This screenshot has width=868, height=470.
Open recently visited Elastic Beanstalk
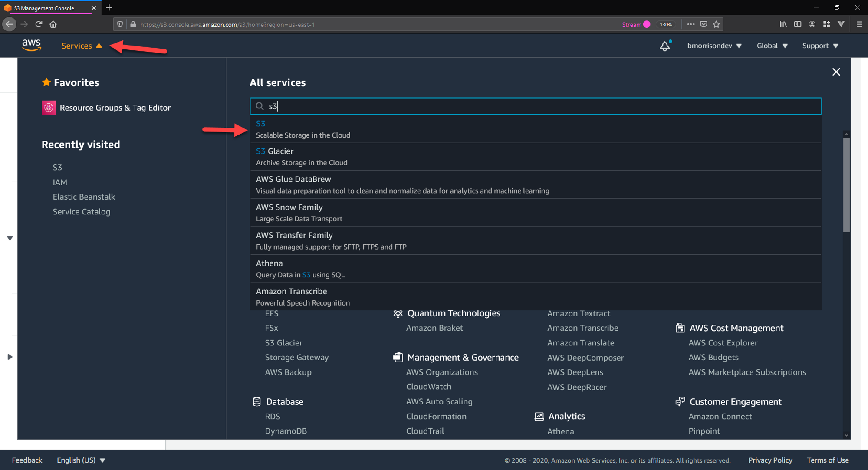click(x=84, y=197)
